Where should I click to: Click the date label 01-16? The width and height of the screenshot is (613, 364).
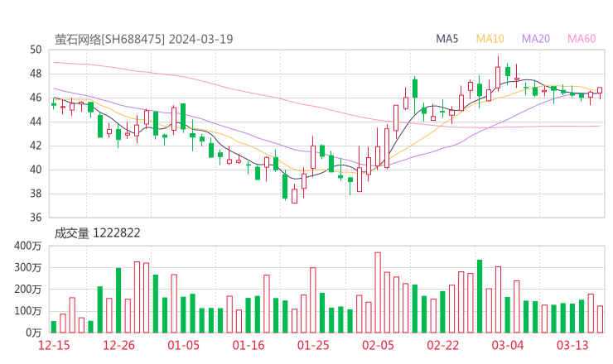249,345
